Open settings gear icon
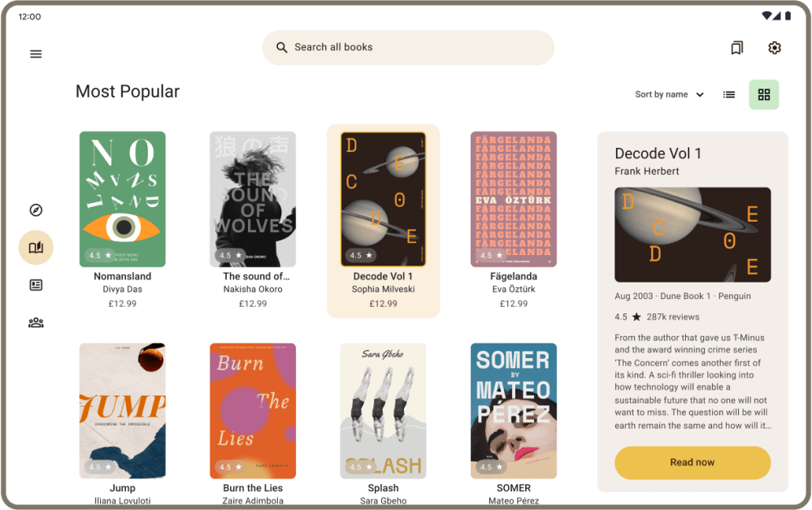The width and height of the screenshot is (812, 510). 774,48
